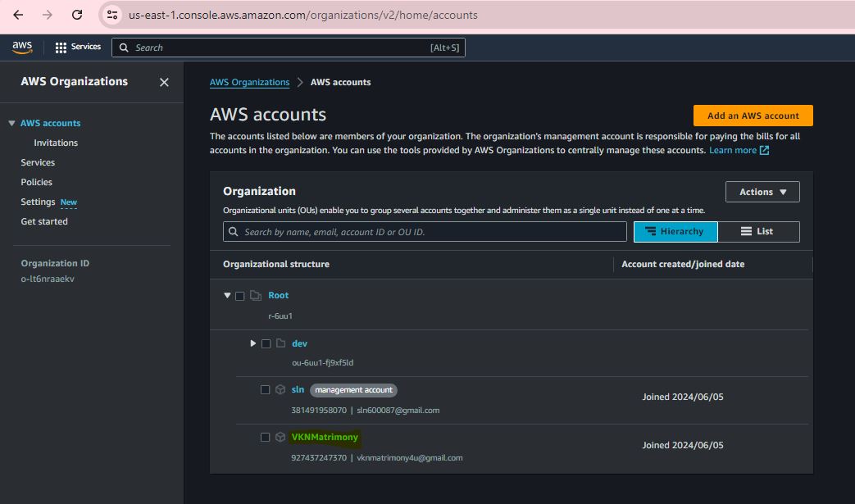Screen dimensions: 855x504
Task: Expand the dev organizational unit
Action: click(x=253, y=343)
